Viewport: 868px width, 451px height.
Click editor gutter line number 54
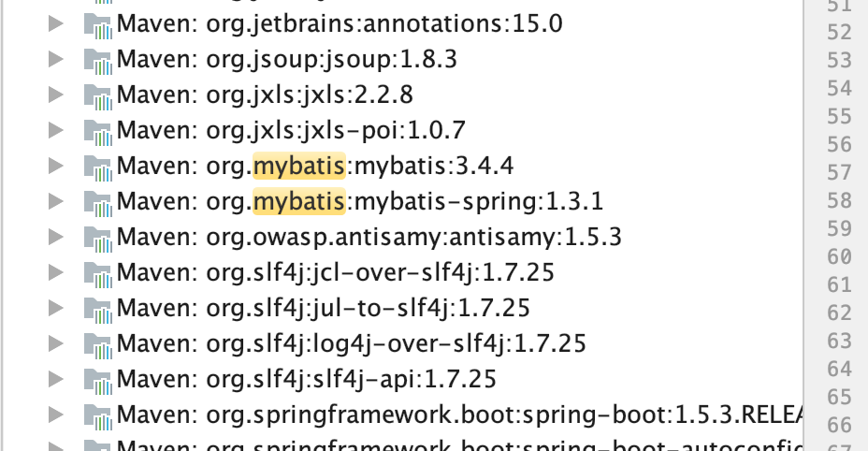[839, 88]
